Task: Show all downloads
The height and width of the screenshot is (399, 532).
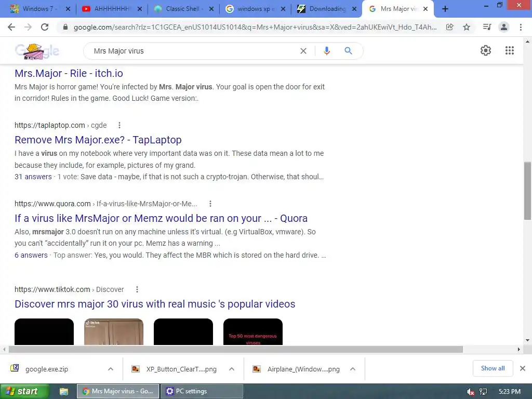Action: pos(493,368)
